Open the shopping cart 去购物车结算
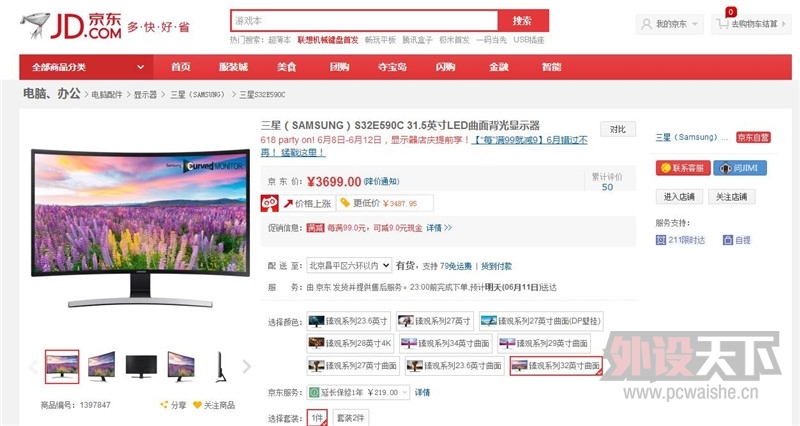The height and width of the screenshot is (426, 800). click(x=751, y=24)
